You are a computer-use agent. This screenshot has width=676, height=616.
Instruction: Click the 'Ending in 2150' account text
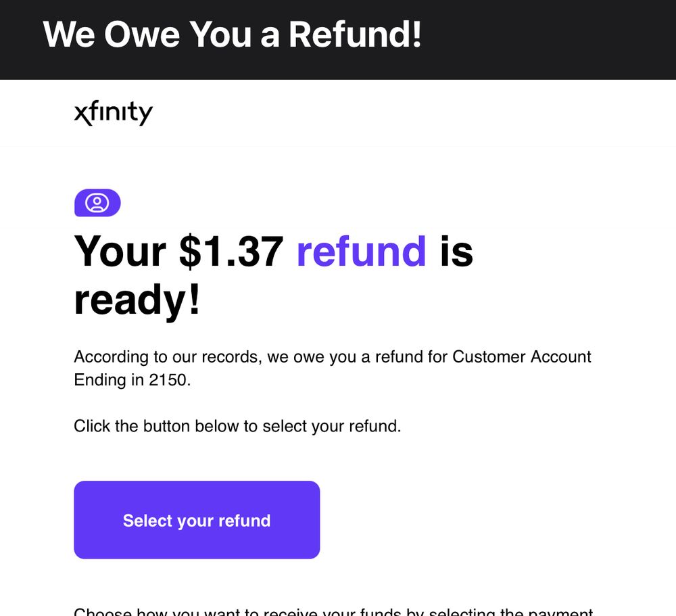coord(132,380)
